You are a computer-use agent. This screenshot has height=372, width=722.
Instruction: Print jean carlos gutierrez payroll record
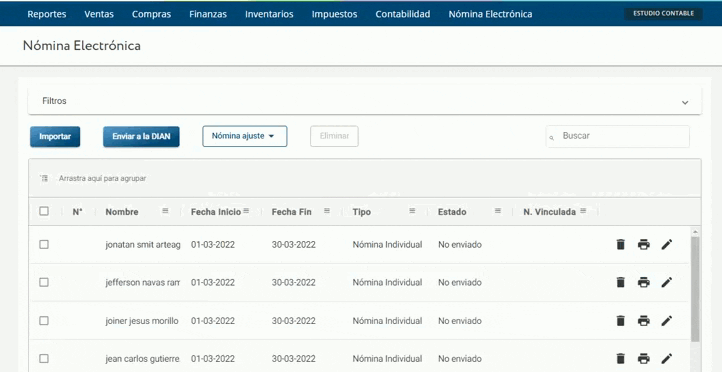click(x=644, y=358)
